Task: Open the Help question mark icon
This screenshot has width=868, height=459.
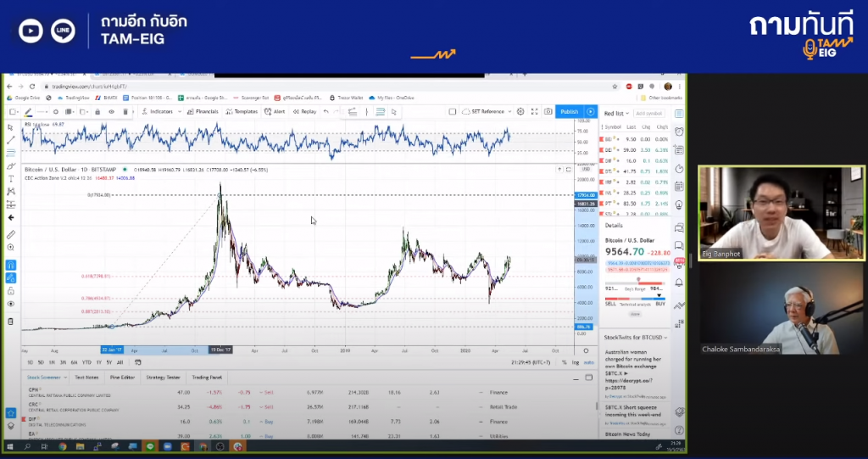Action: pyautogui.click(x=679, y=430)
